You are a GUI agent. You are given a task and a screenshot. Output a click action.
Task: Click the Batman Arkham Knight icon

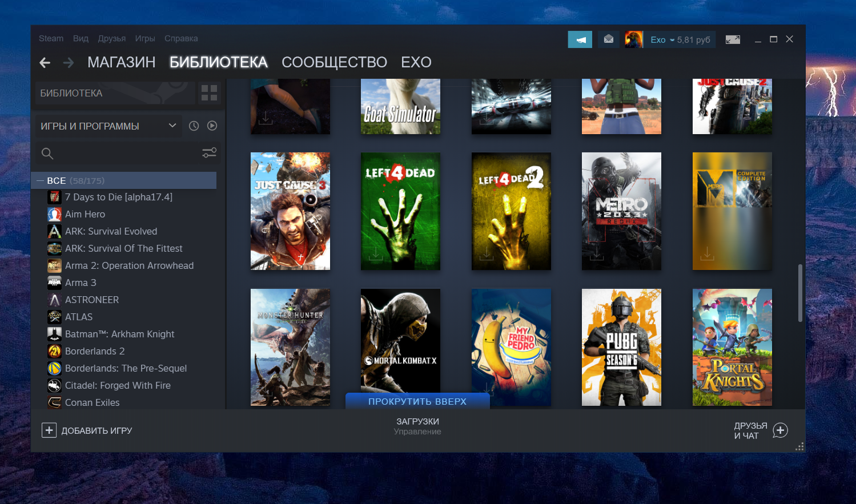pyautogui.click(x=54, y=334)
